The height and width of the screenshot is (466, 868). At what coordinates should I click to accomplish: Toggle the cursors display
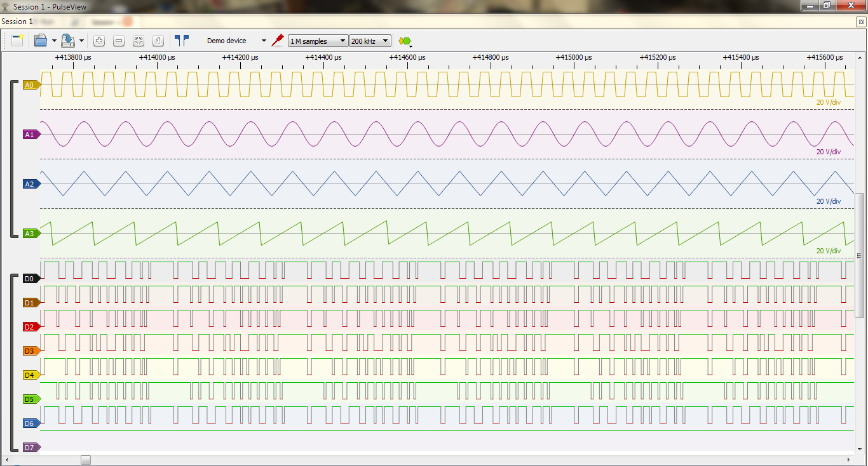(182, 40)
